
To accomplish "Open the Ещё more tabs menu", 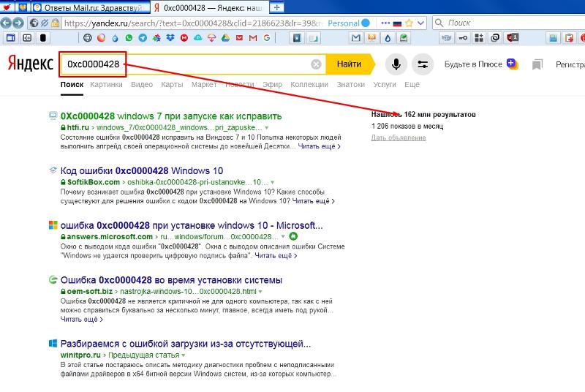I will point(412,84).
